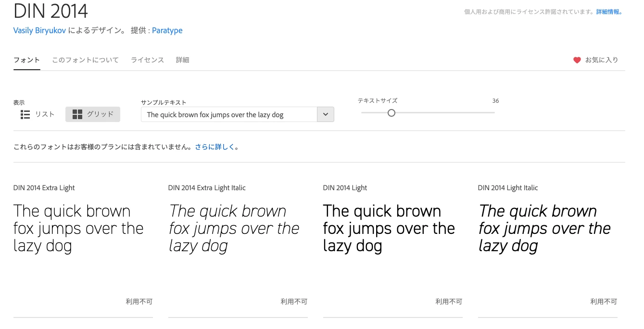Follow the さらに詳しく link

(215, 147)
